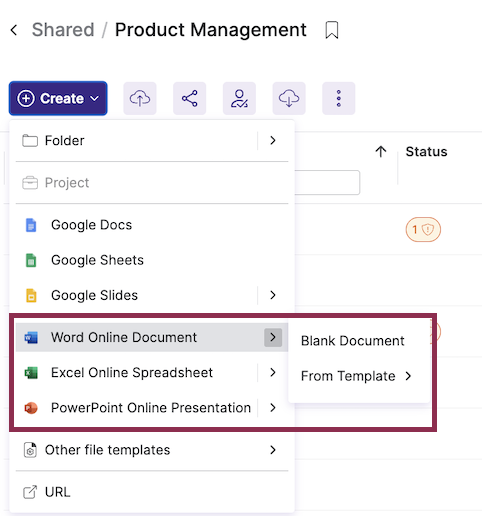
Task: Click the Word Online Document submenu arrow
Action: 273,337
